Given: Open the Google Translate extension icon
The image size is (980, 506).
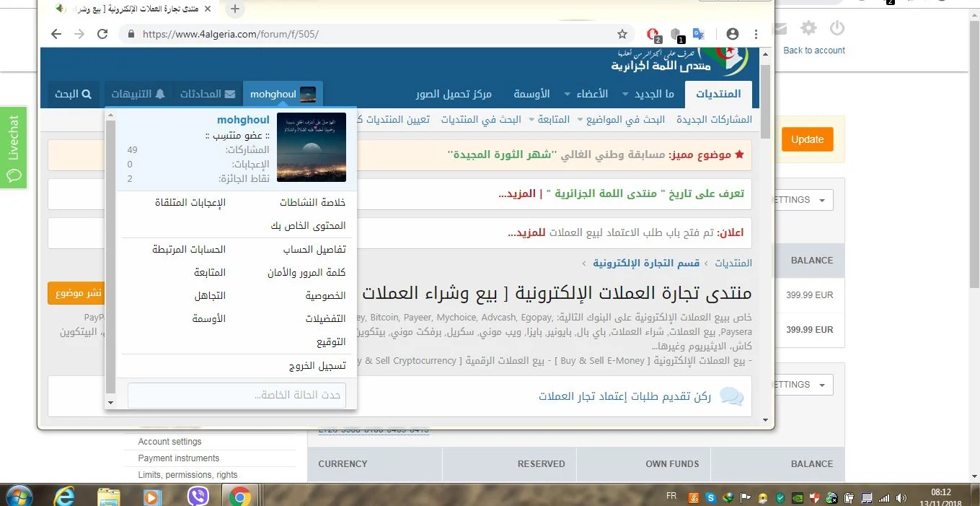Looking at the screenshot, I should [698, 34].
